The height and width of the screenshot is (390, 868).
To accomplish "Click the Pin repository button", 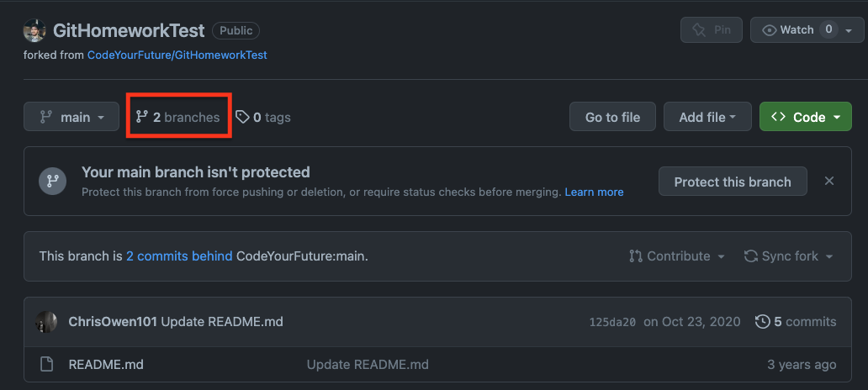I will tap(711, 30).
